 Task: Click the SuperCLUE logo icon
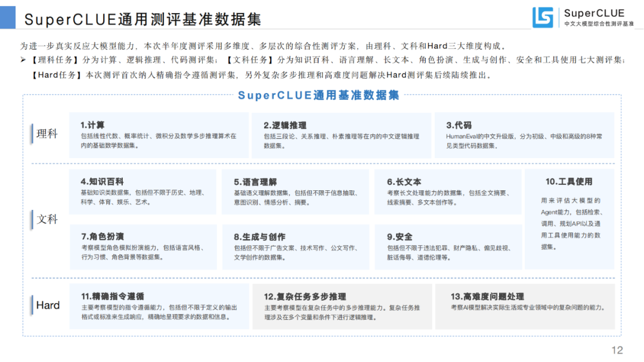(x=543, y=17)
